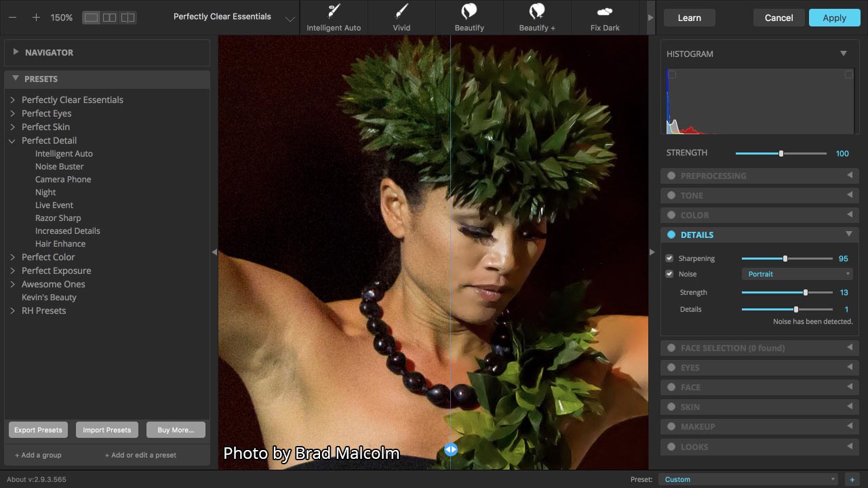Select the Razor Sharp preset
The height and width of the screenshot is (488, 868).
pyautogui.click(x=58, y=218)
